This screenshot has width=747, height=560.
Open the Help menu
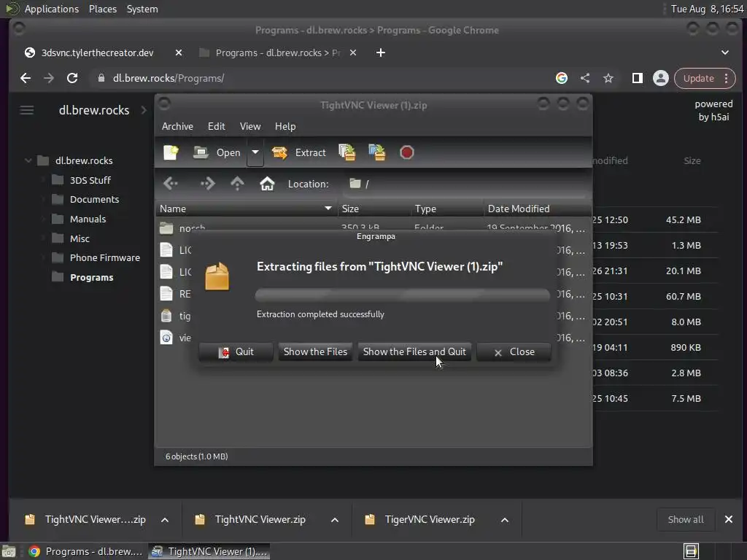tap(285, 126)
